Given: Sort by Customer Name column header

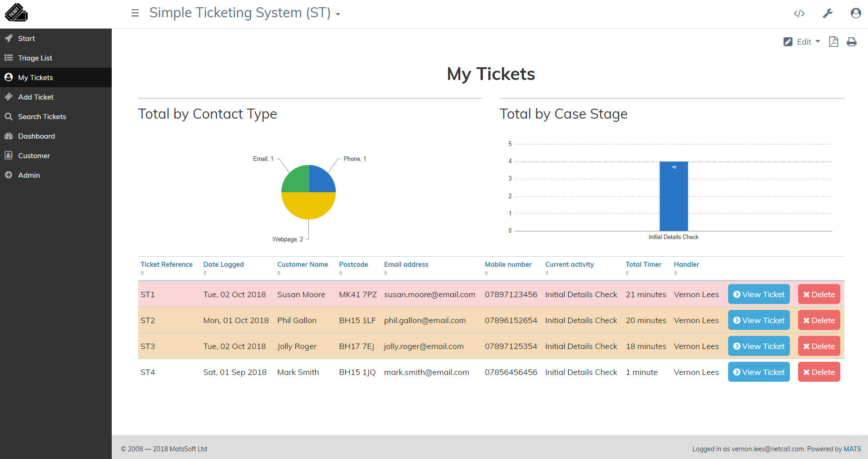Looking at the screenshot, I should 303,264.
